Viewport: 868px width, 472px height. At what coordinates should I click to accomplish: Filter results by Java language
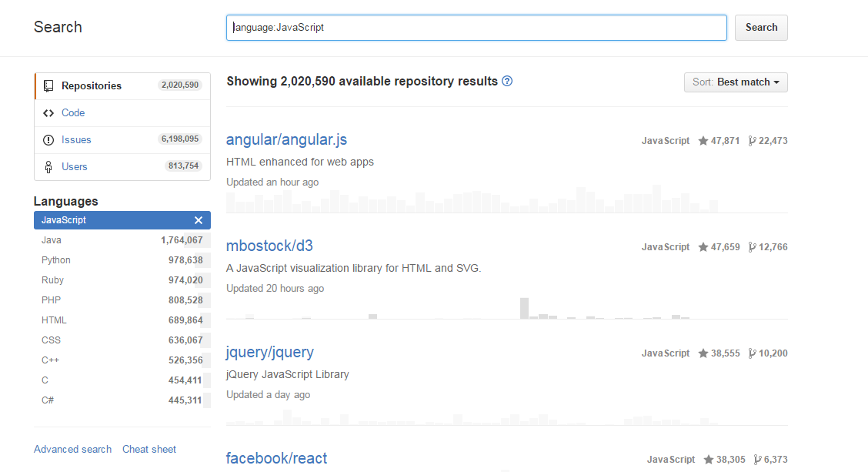pyautogui.click(x=122, y=240)
